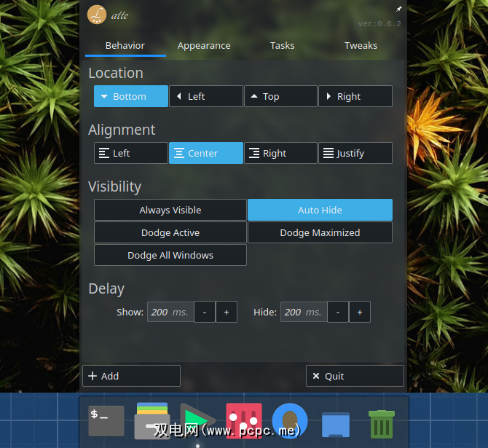Set dock location to Top
The image size is (488, 448).
(x=280, y=96)
